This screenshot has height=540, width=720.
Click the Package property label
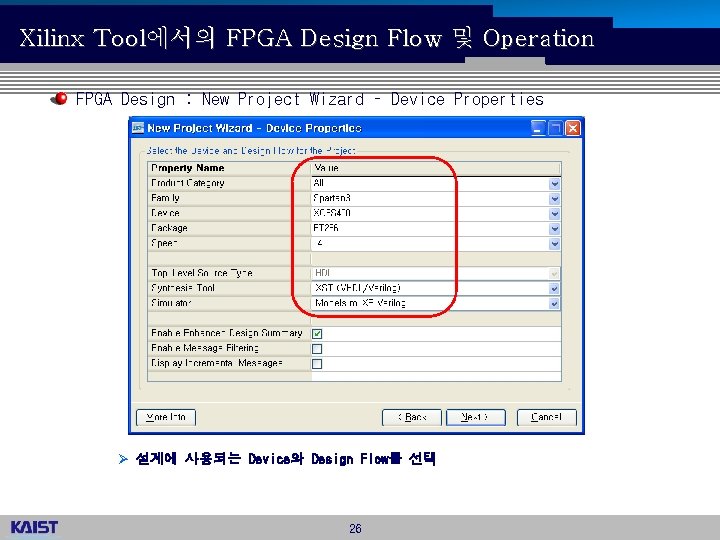pos(169,228)
